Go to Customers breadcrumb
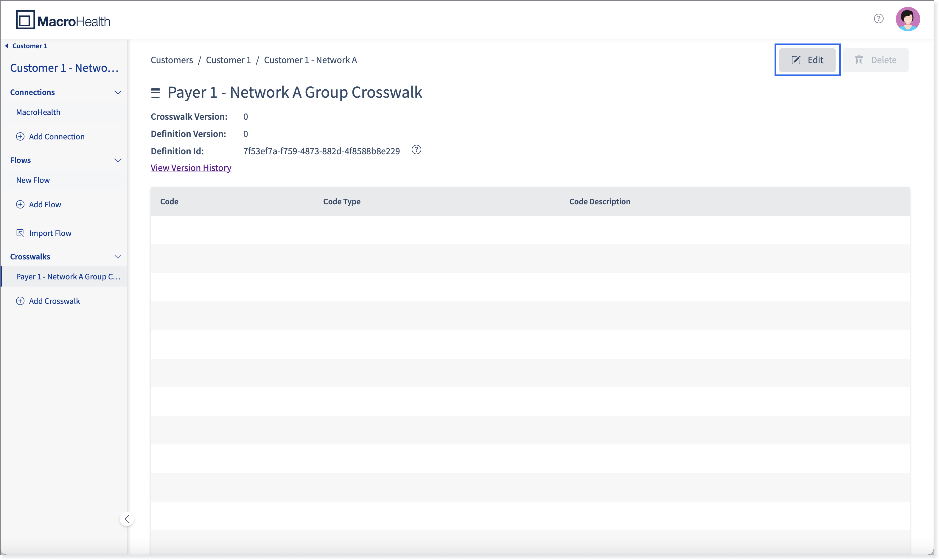The image size is (939, 560). click(x=172, y=60)
